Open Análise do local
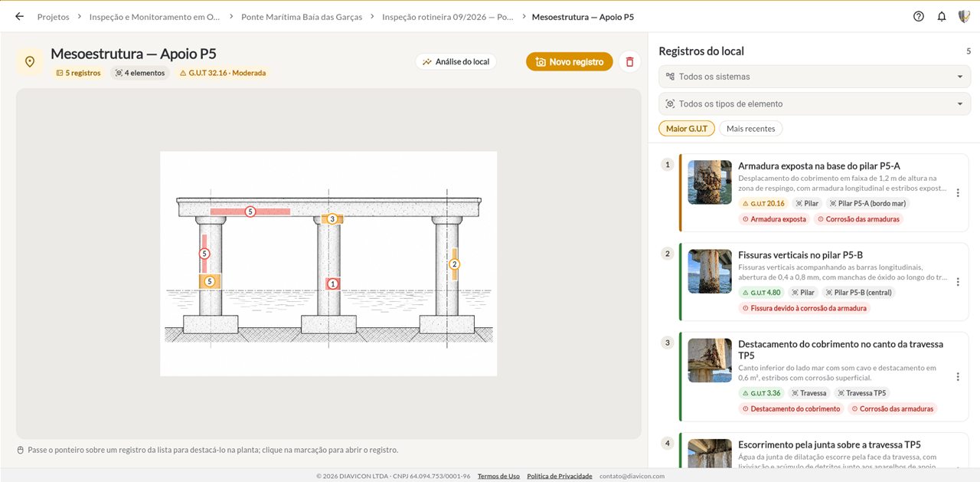 coord(456,61)
